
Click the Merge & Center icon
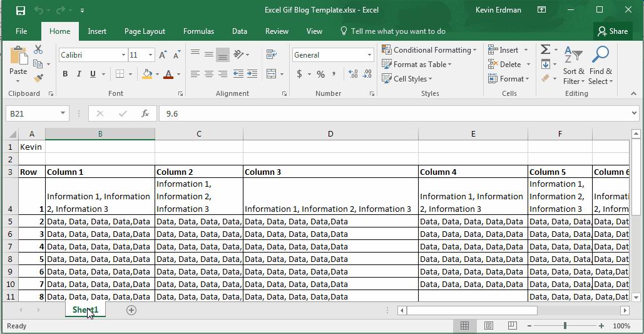click(x=271, y=74)
